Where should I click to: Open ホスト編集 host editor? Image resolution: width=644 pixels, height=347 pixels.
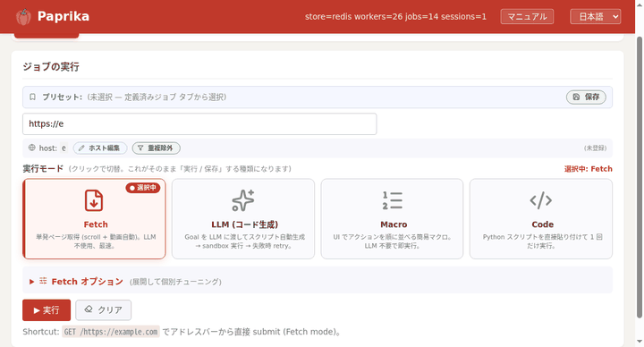click(x=100, y=148)
